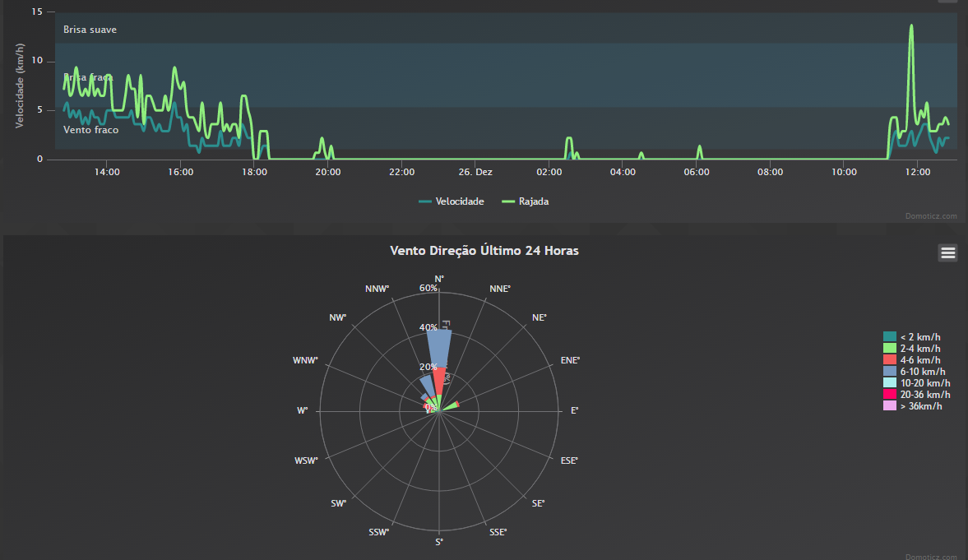Screen dimensions: 968x560
Task: Click the Vento fraco band label
Action: (90, 130)
